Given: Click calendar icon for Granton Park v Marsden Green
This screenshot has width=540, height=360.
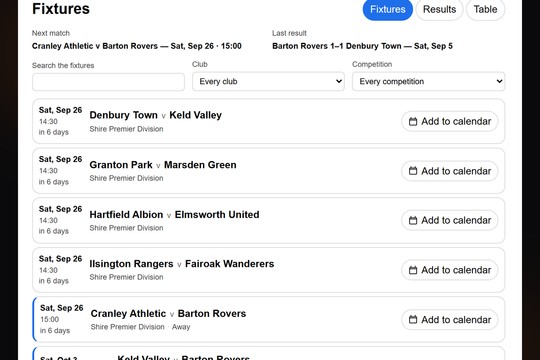Looking at the screenshot, I should click(x=413, y=171).
